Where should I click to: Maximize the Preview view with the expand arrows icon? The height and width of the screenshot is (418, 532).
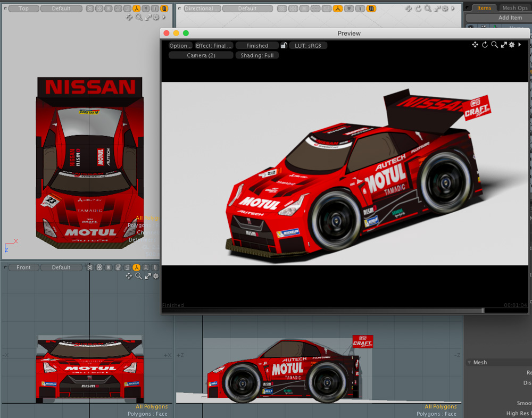click(x=503, y=45)
